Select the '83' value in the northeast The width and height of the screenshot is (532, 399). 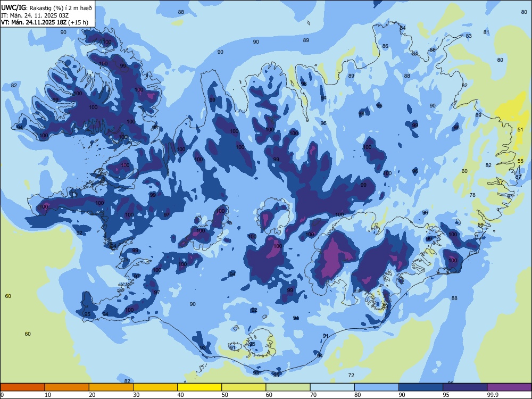click(469, 36)
